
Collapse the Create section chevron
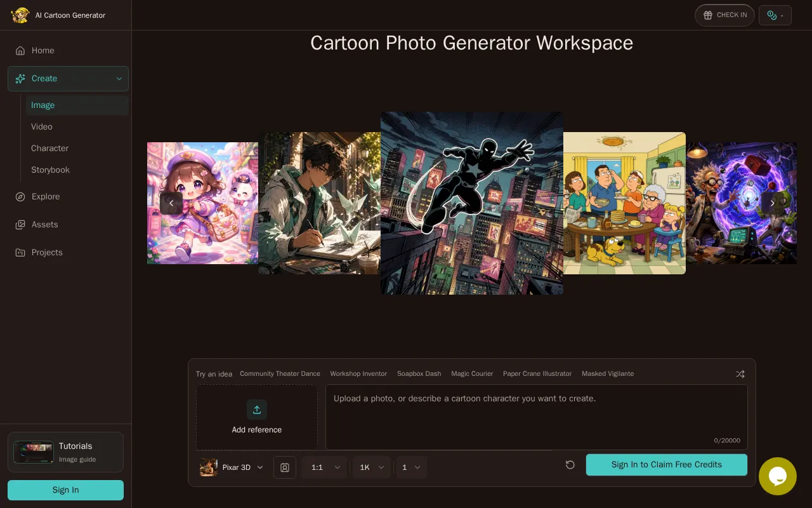point(119,79)
